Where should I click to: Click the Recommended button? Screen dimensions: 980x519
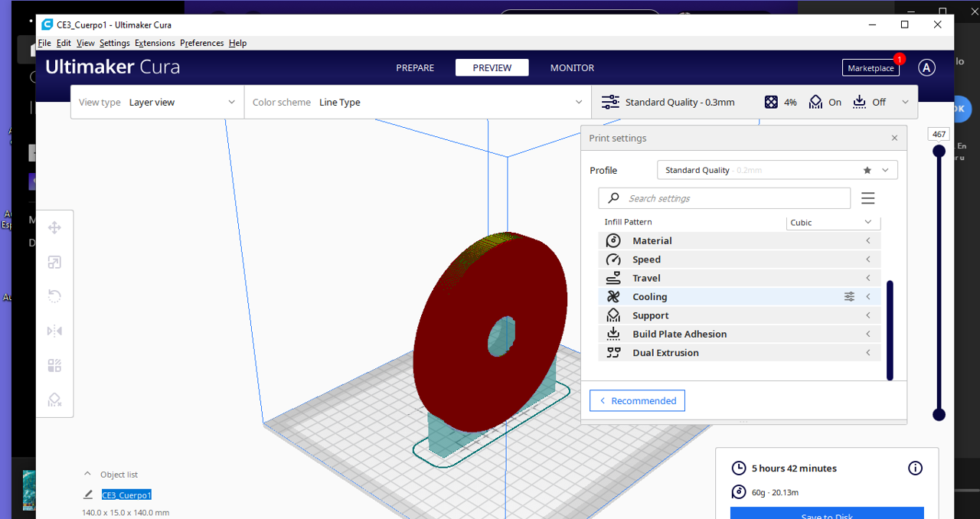pyautogui.click(x=637, y=400)
